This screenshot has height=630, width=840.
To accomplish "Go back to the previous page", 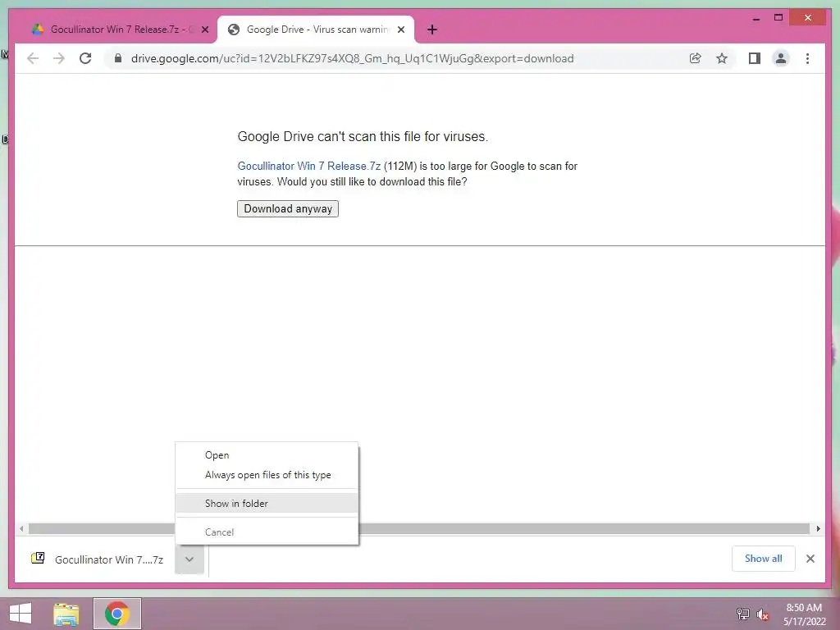I will click(33, 58).
